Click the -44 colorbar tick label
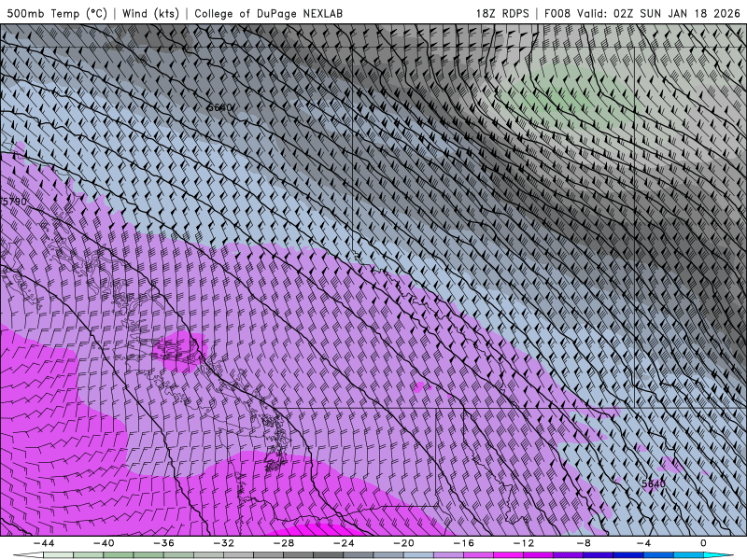The width and height of the screenshot is (747, 560). 44,543
